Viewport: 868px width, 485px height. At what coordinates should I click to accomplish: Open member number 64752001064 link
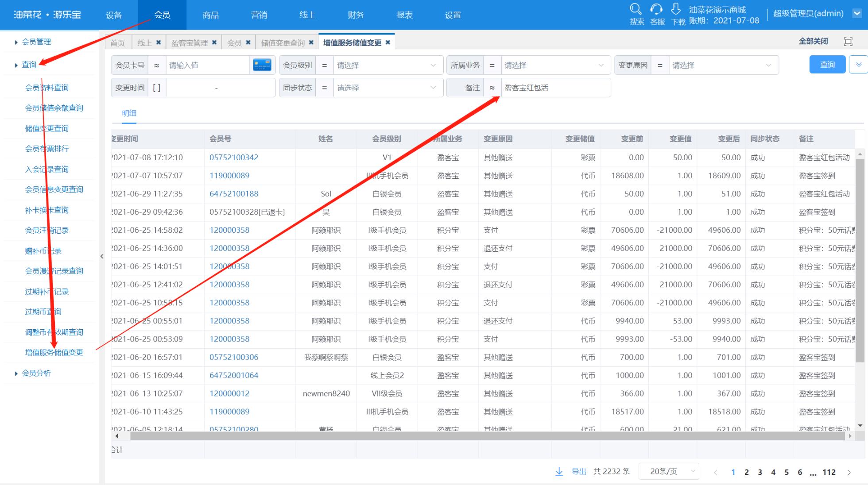pos(234,375)
